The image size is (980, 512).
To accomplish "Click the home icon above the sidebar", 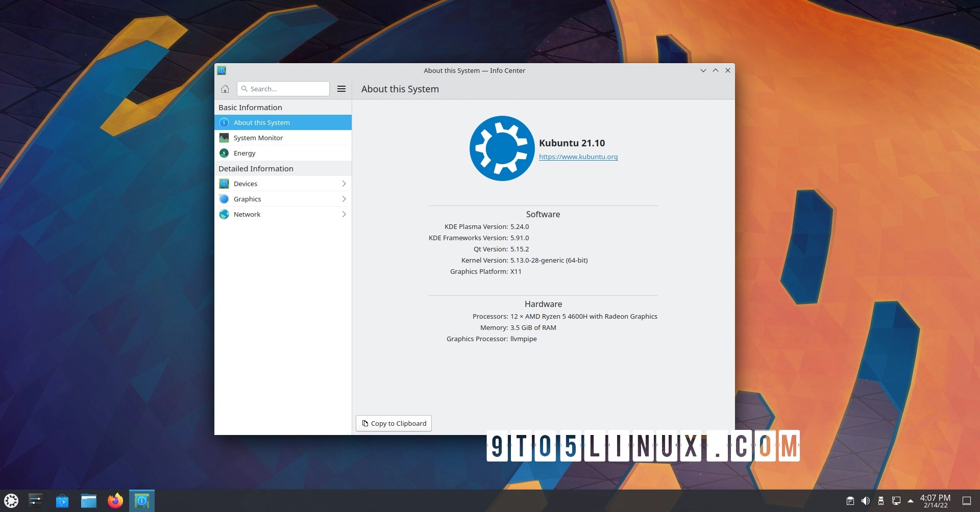I will pos(225,89).
